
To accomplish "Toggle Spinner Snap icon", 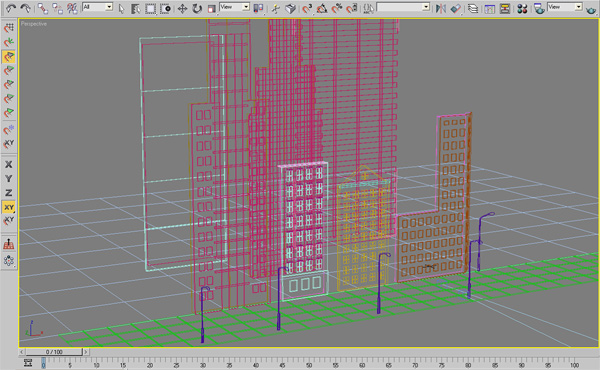I will click(352, 8).
